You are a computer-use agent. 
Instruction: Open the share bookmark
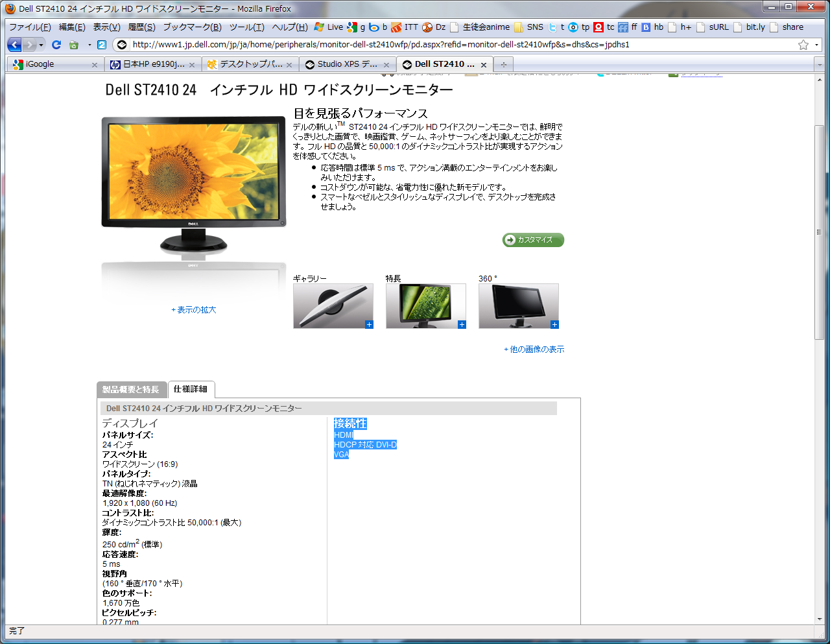point(787,27)
